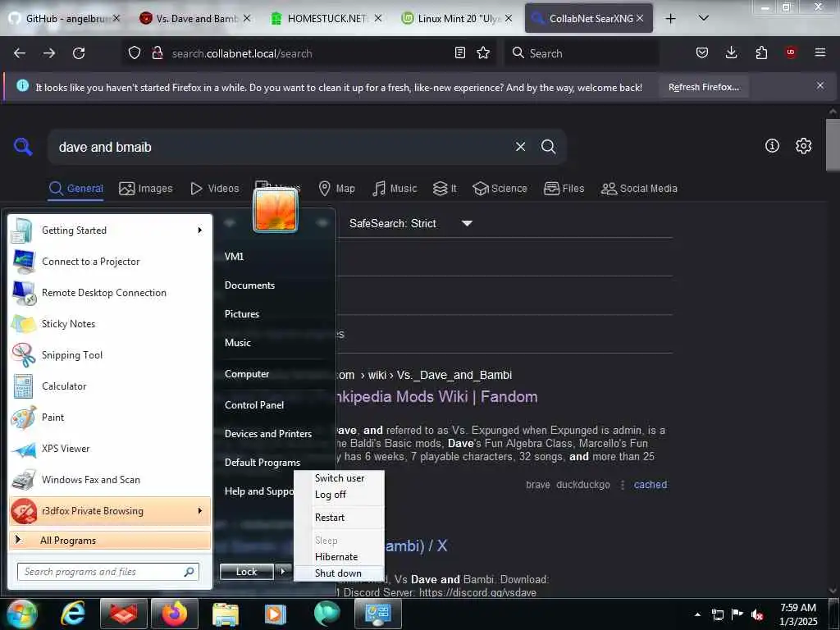Click the uBlock Origin toolbar icon
This screenshot has width=840, height=630.
coord(791,52)
